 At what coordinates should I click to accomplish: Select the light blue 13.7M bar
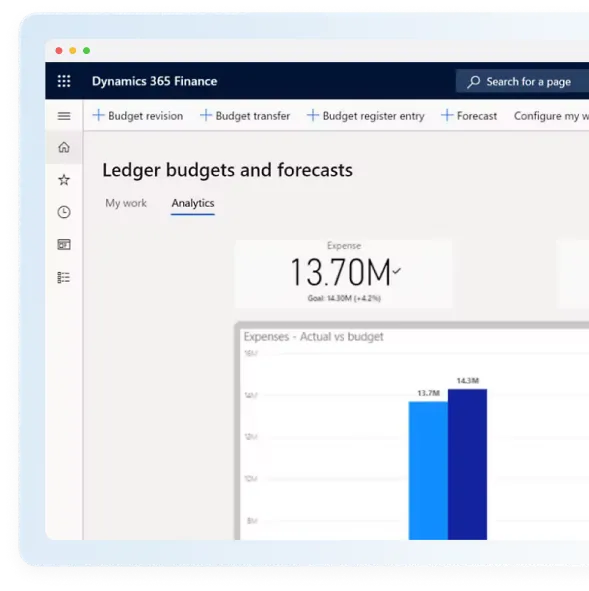tap(428, 470)
